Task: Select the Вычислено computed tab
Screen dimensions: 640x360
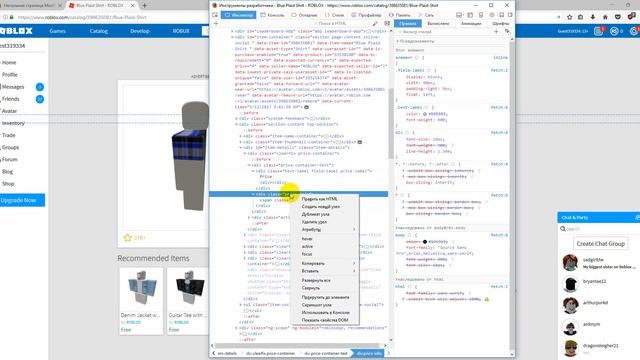Action: click(x=438, y=23)
